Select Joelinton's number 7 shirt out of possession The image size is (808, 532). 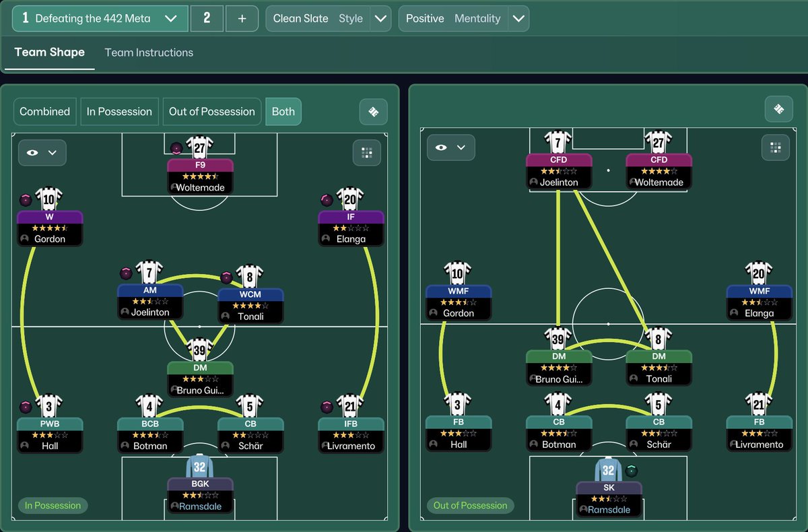pos(558,142)
